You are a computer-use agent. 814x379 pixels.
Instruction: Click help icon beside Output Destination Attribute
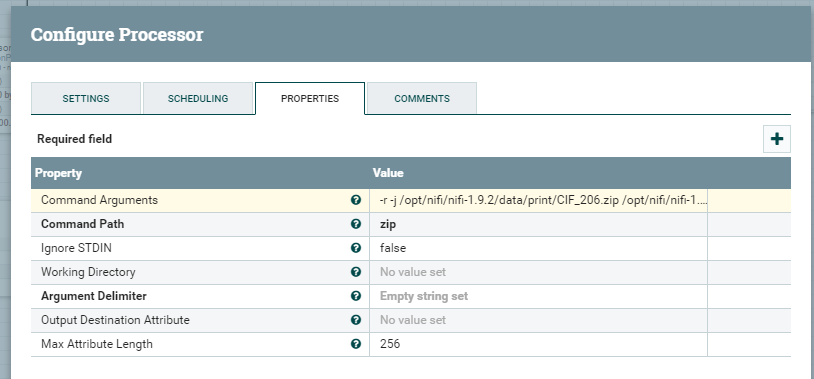click(356, 320)
